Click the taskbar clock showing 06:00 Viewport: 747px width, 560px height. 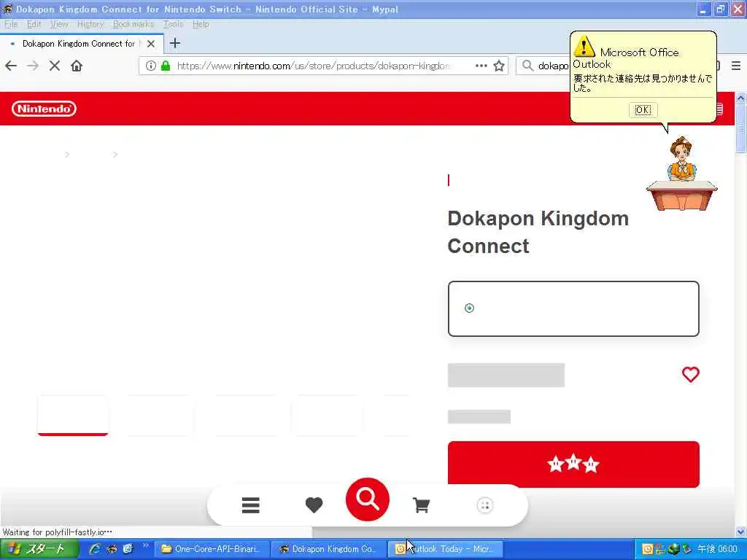coord(717,549)
